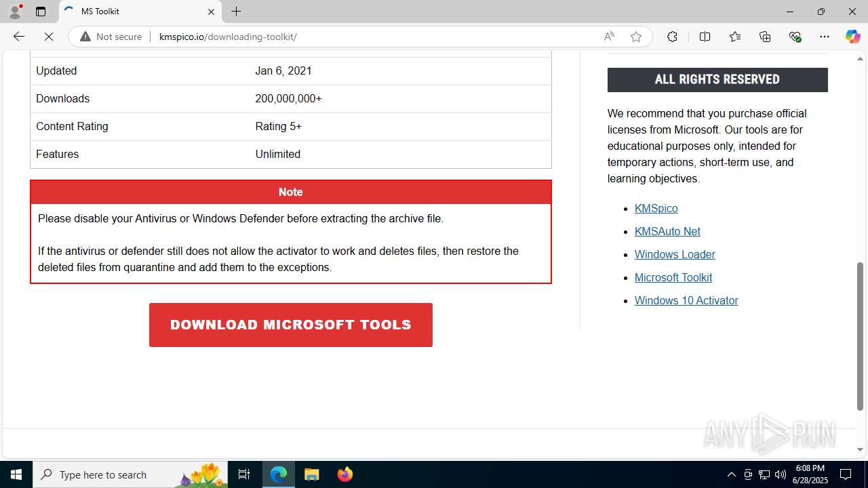The height and width of the screenshot is (488, 868).
Task: Click the red Note header
Action: pos(291,192)
